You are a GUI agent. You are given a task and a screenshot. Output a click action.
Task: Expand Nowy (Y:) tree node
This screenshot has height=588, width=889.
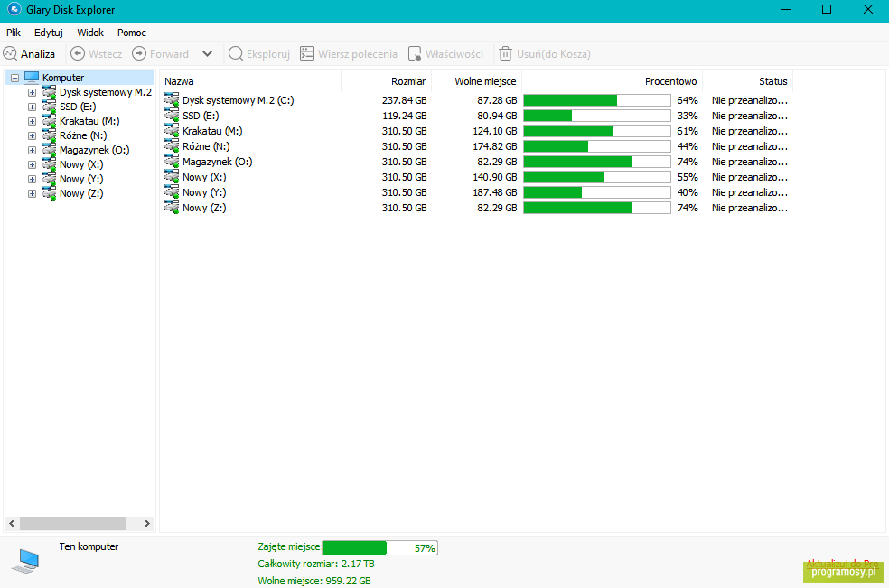(33, 179)
